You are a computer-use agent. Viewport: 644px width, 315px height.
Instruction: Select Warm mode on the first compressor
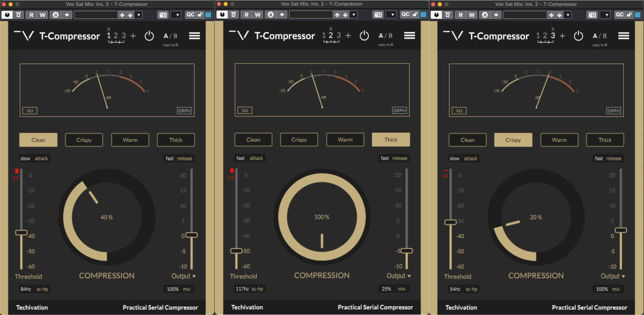[x=130, y=140]
